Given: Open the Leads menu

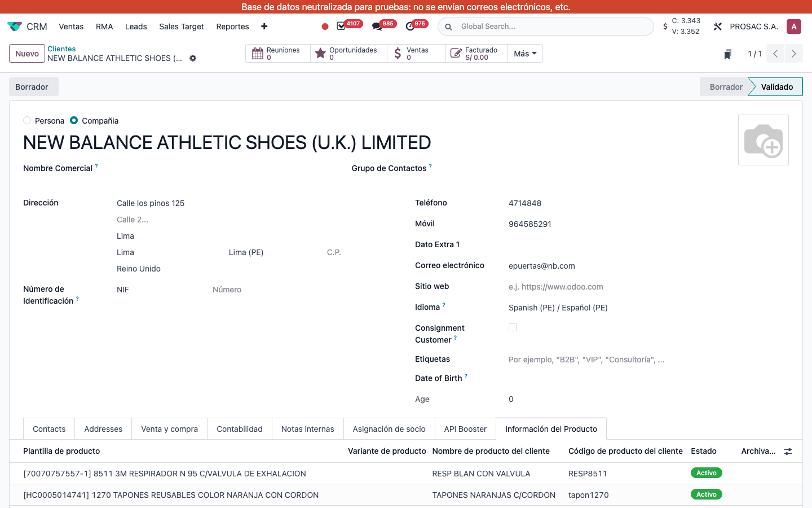Looking at the screenshot, I should point(136,27).
